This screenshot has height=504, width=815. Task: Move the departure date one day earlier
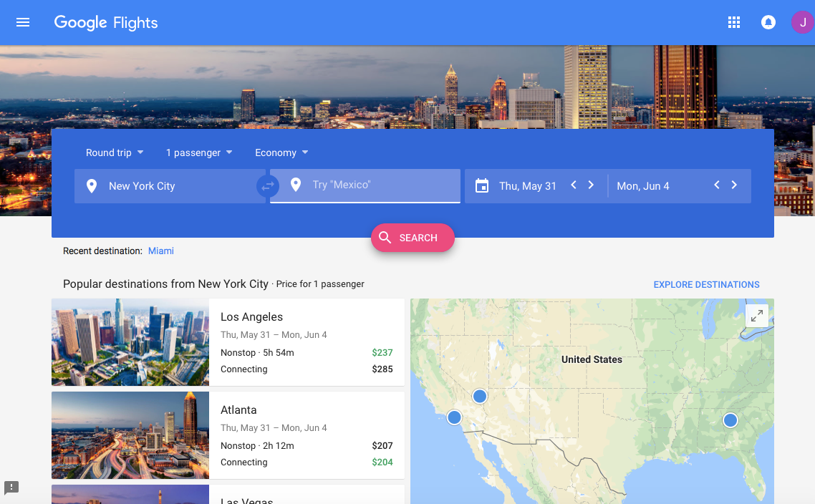[x=574, y=185]
